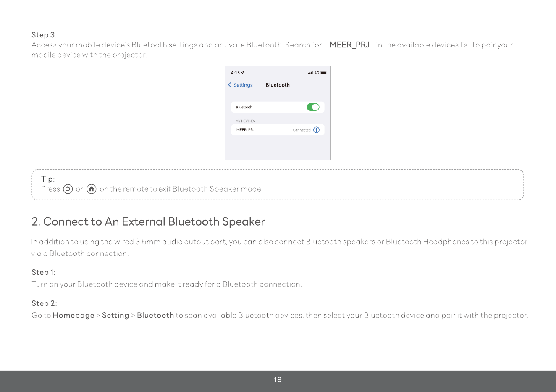Select the MEER_PRJ device row

tap(278, 130)
